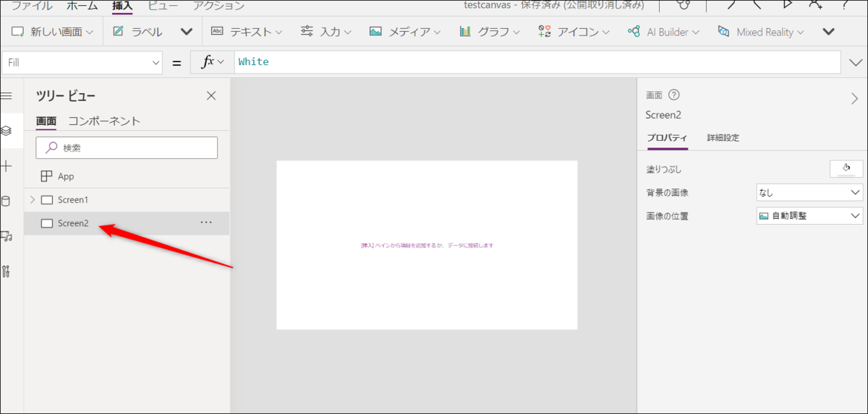Click the blank Screen2 canvas
The width and height of the screenshot is (868, 414).
[427, 245]
